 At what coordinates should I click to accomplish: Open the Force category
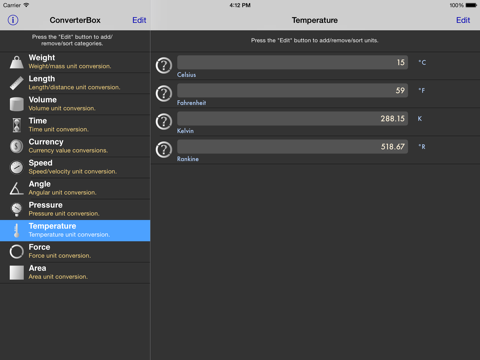click(75, 251)
